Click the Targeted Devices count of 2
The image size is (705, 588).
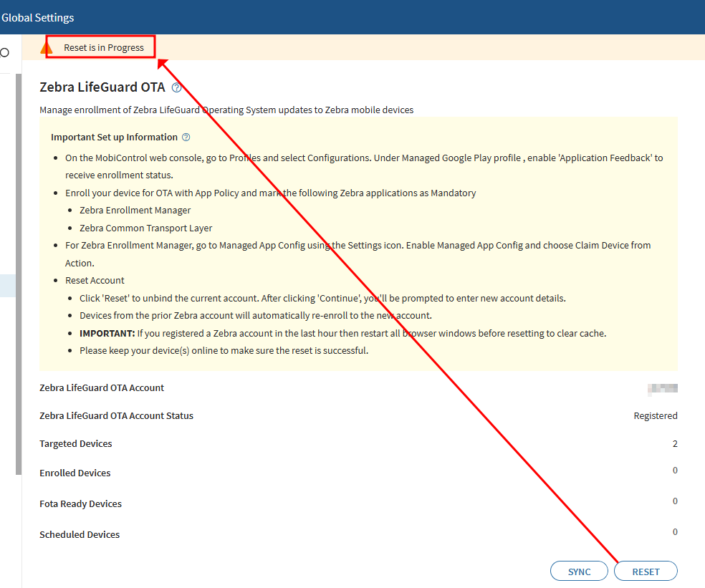pos(675,443)
